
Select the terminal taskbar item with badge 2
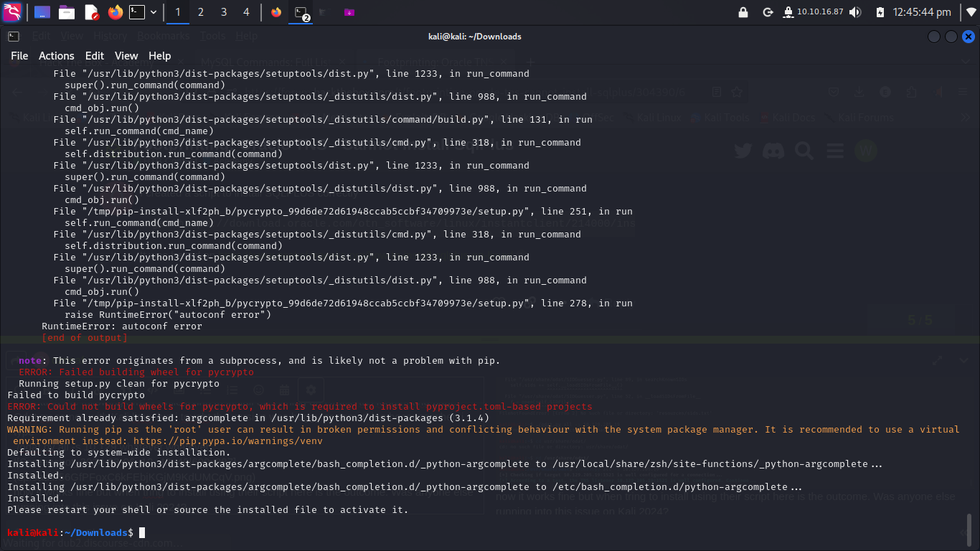tap(301, 12)
